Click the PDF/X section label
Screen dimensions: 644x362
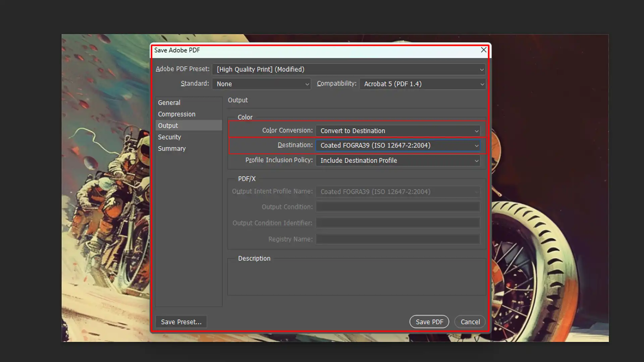tap(247, 179)
